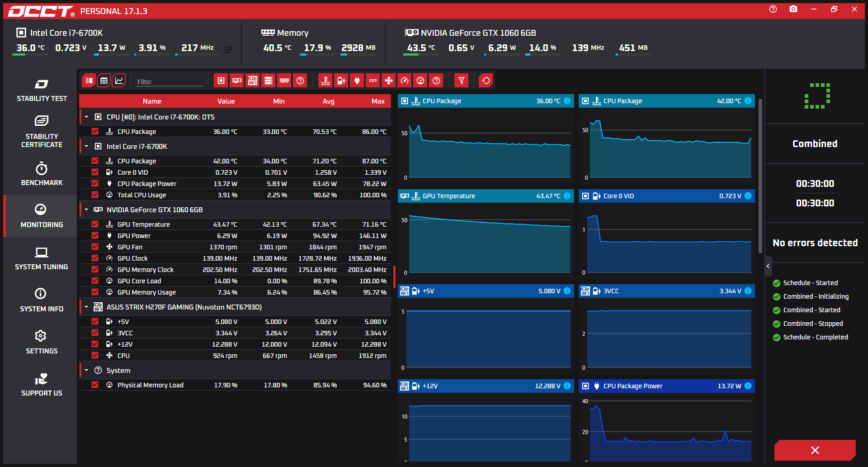Viewport: 868px width, 467px height.
Task: Uncheck the GPU Temperature row checkbox
Action: tap(95, 224)
